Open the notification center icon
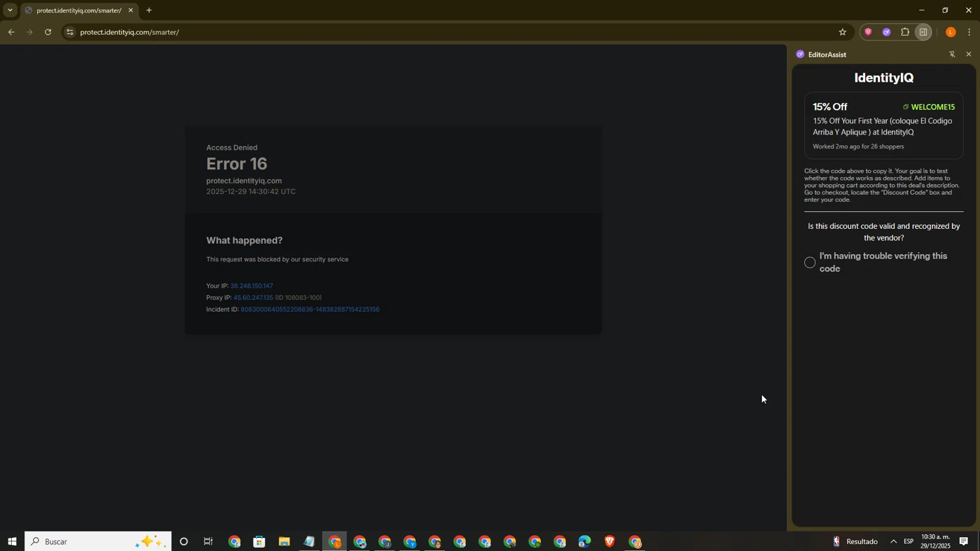 tap(964, 541)
